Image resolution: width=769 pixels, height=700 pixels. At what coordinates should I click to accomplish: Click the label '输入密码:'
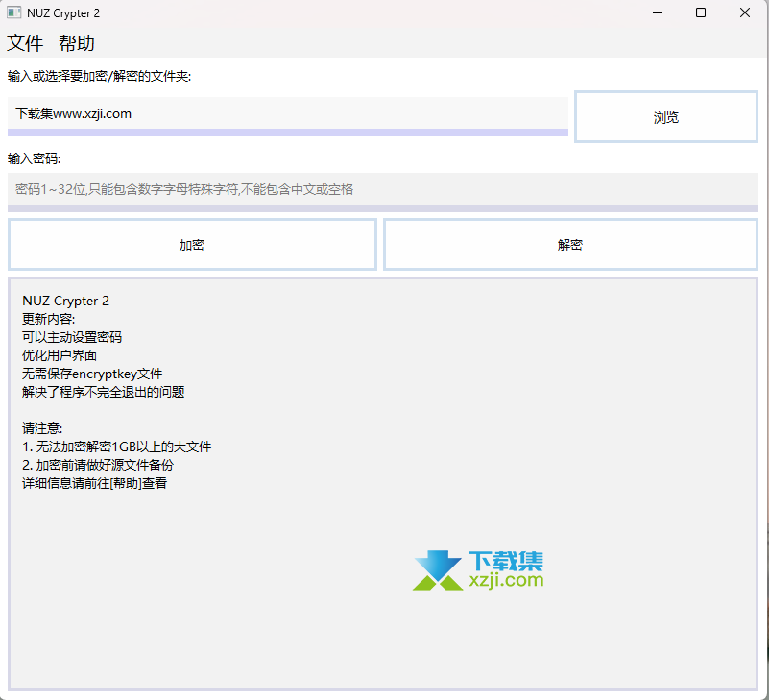click(x=34, y=158)
